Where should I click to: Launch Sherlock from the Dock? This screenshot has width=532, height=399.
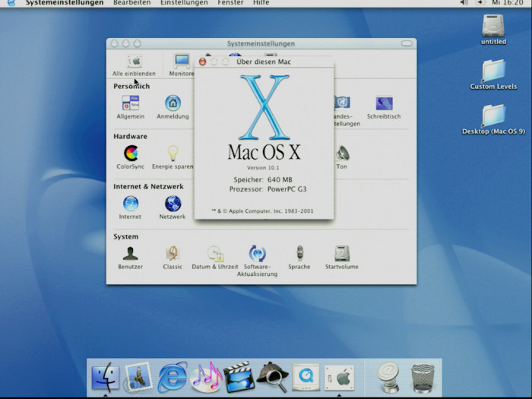click(272, 377)
